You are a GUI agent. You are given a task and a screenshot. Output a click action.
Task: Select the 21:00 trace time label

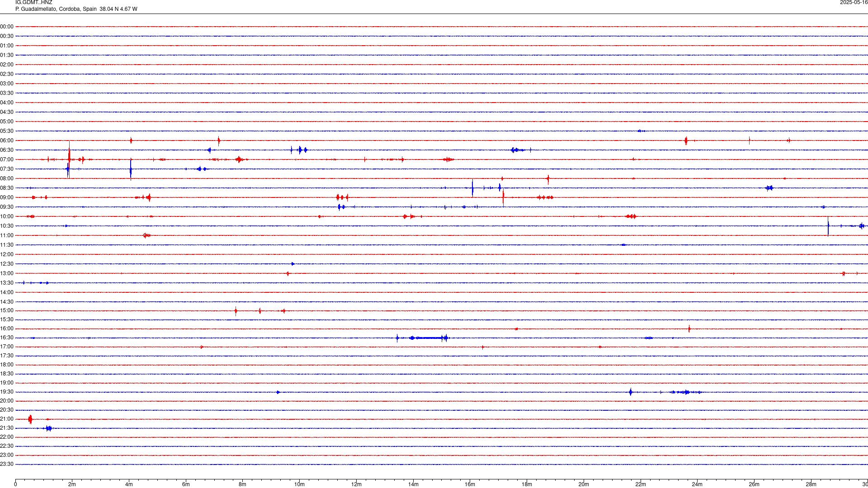tap(7, 419)
